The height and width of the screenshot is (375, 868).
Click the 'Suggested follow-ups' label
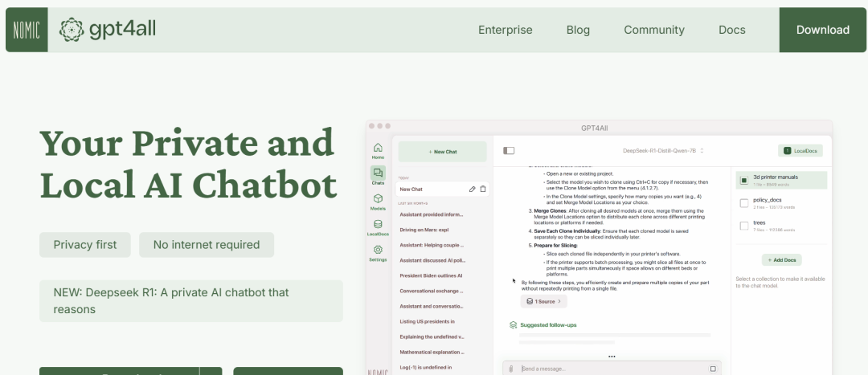point(548,325)
